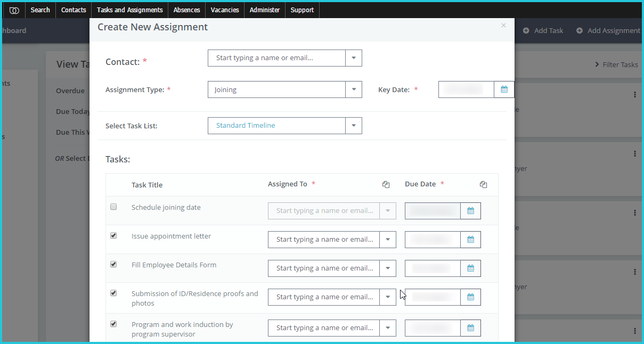The height and width of the screenshot is (344, 644).
Task: Click the CiviHR logo icon in the top bar
Action: [14, 10]
